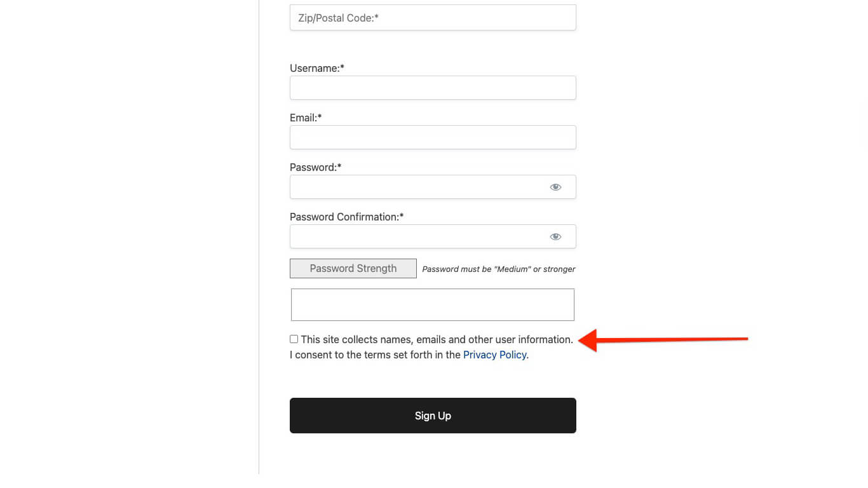This screenshot has height=488, width=868.
Task: Click the 'Password must be Medium or stronger' hint
Action: point(498,269)
